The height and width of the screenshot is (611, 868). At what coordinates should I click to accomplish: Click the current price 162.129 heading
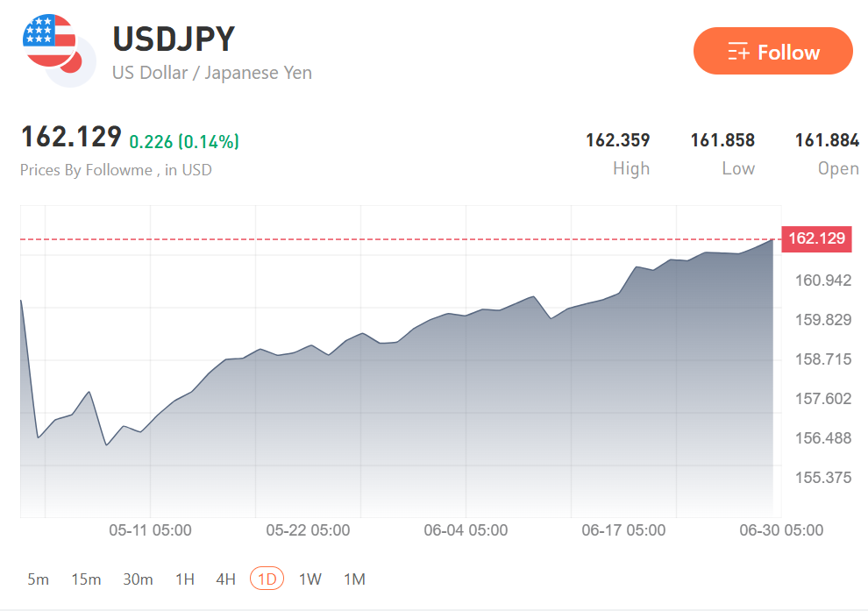[71, 136]
